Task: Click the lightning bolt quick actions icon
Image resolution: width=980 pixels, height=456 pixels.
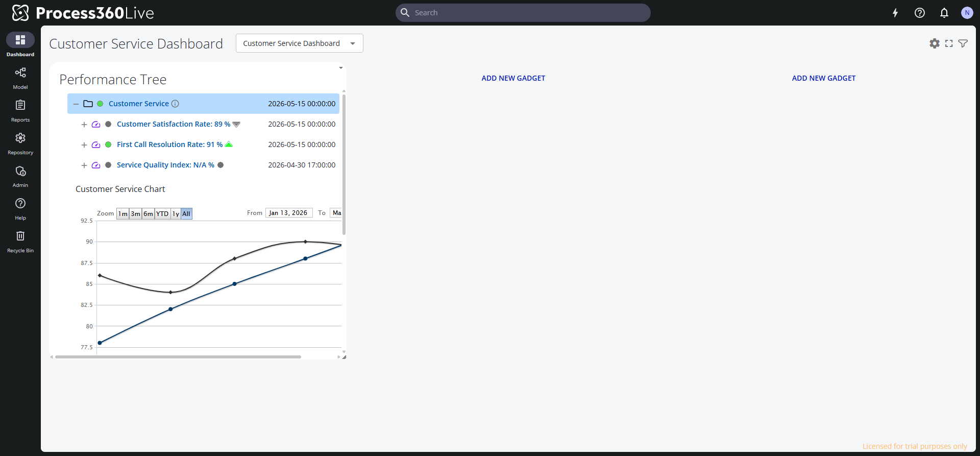Action: coord(895,13)
